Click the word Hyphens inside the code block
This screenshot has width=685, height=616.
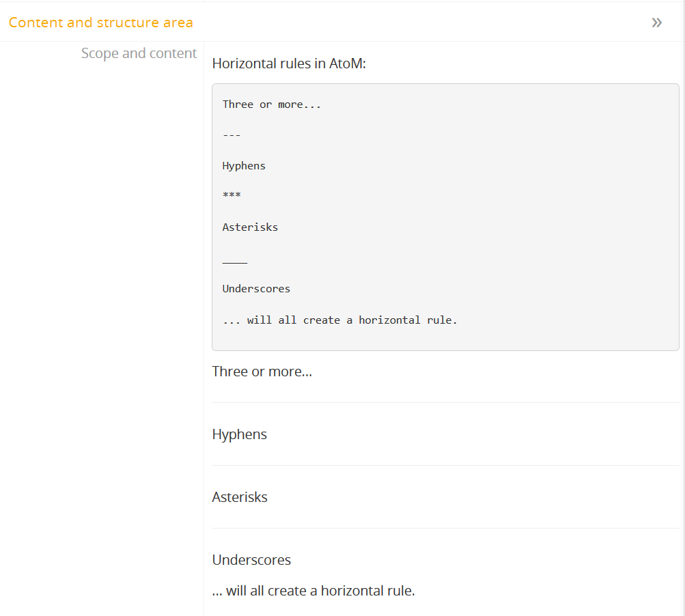(244, 166)
